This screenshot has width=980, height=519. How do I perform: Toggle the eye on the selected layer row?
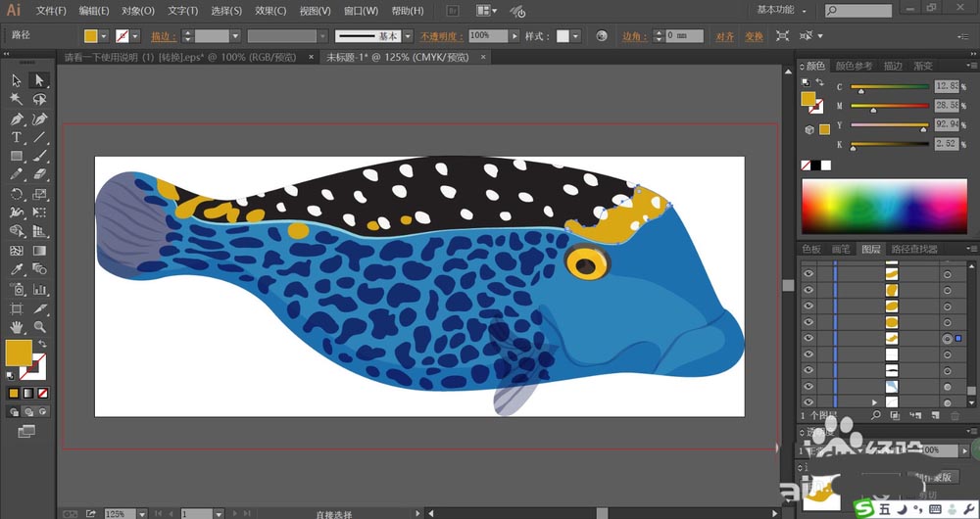pos(808,338)
